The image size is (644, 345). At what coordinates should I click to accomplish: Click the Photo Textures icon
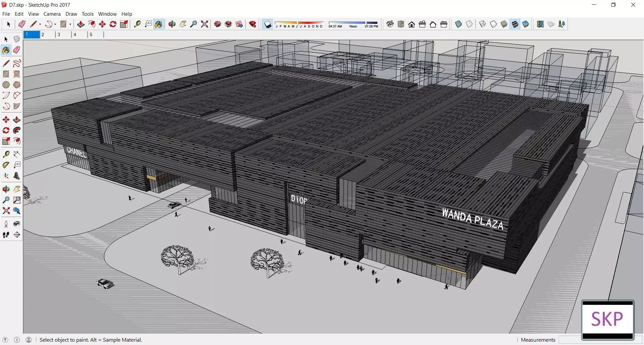[x=562, y=24]
